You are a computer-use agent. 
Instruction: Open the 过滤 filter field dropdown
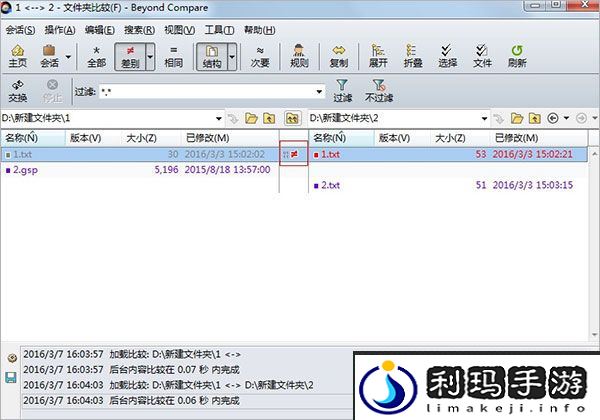point(319,92)
